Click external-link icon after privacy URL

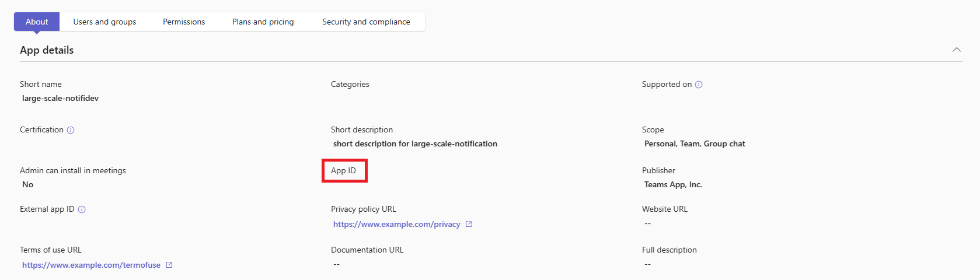click(x=469, y=224)
